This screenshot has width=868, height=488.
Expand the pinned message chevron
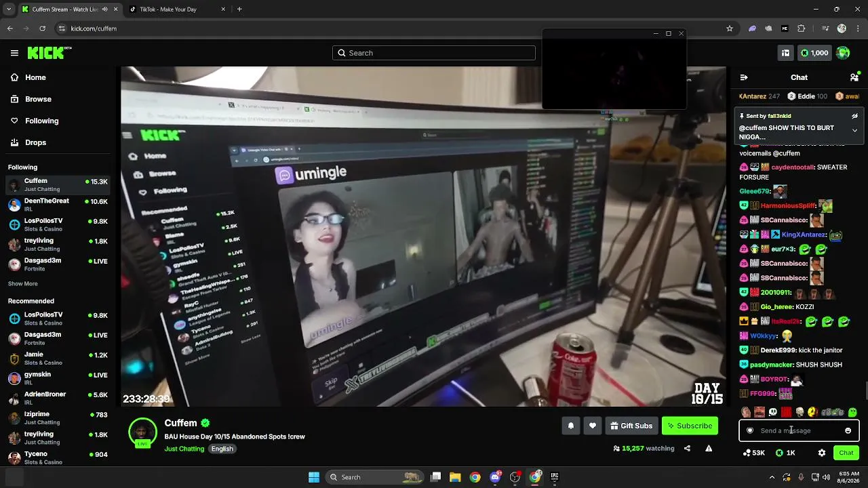pyautogui.click(x=854, y=130)
